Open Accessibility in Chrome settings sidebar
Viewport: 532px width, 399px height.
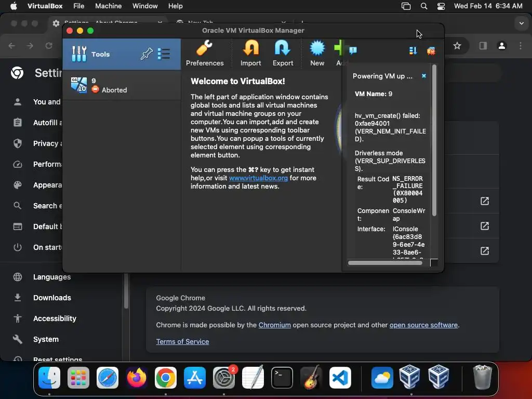55,318
